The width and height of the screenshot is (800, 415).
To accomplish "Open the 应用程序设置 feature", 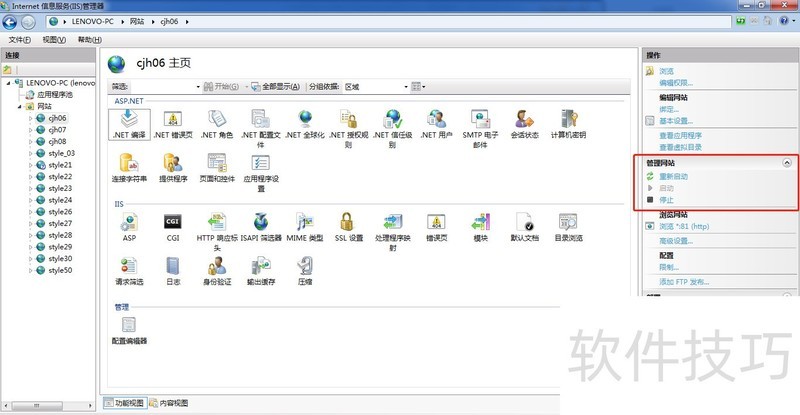I will pyautogui.click(x=261, y=173).
